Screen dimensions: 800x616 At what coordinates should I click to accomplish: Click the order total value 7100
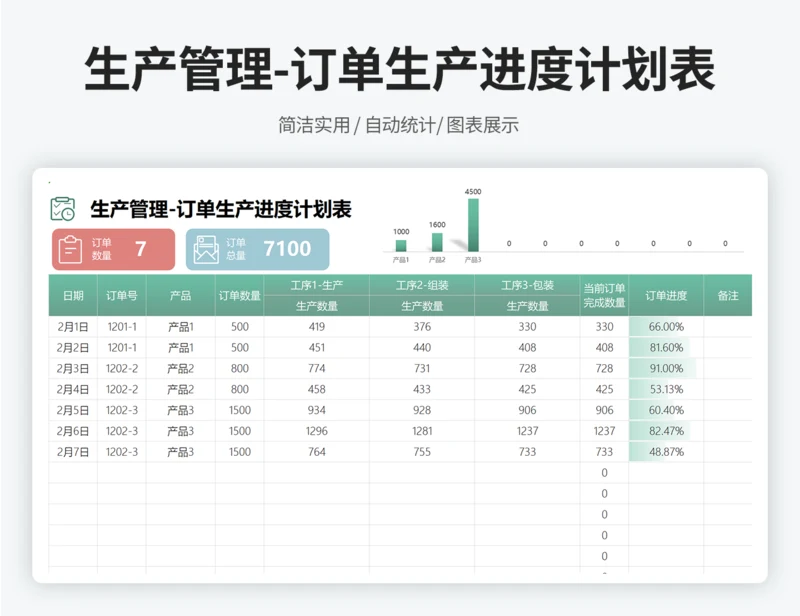point(287,249)
